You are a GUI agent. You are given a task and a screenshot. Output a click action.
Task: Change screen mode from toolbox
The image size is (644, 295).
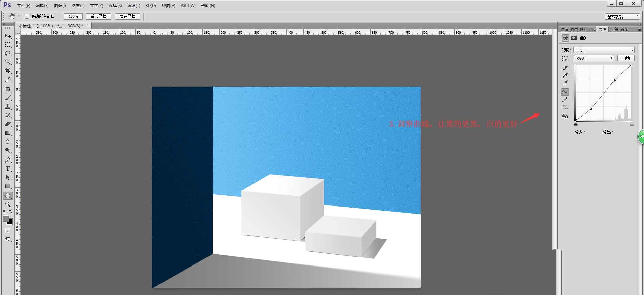tap(8, 239)
